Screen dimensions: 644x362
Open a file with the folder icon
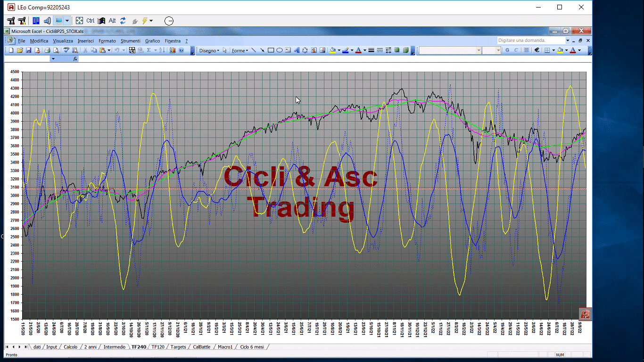click(x=20, y=50)
